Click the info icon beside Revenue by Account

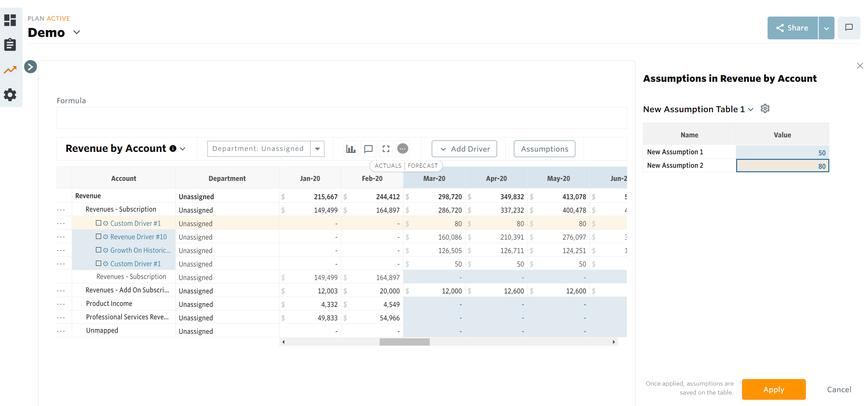click(173, 148)
